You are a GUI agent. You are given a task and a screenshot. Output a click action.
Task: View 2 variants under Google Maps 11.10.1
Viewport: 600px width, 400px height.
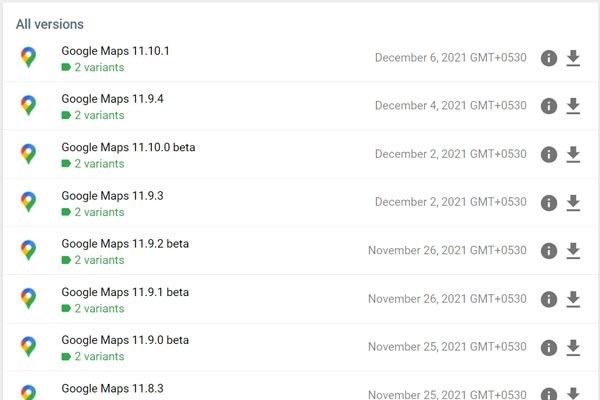point(93,67)
